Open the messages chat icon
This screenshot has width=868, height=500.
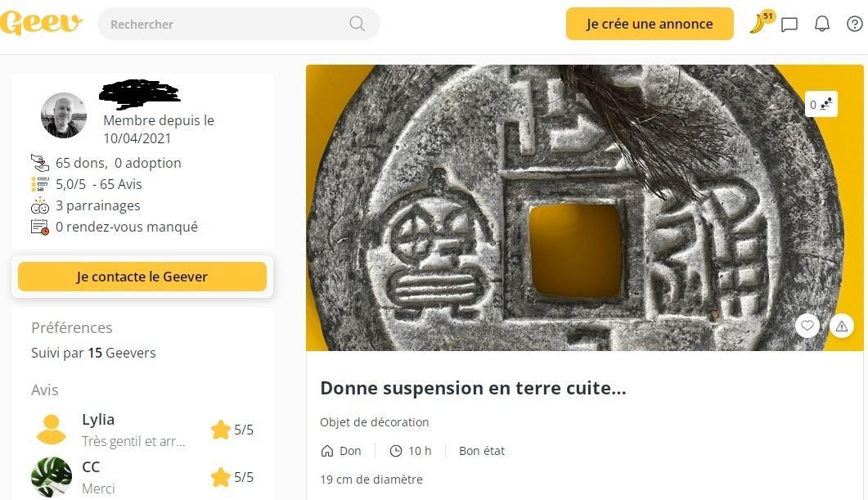(x=789, y=25)
